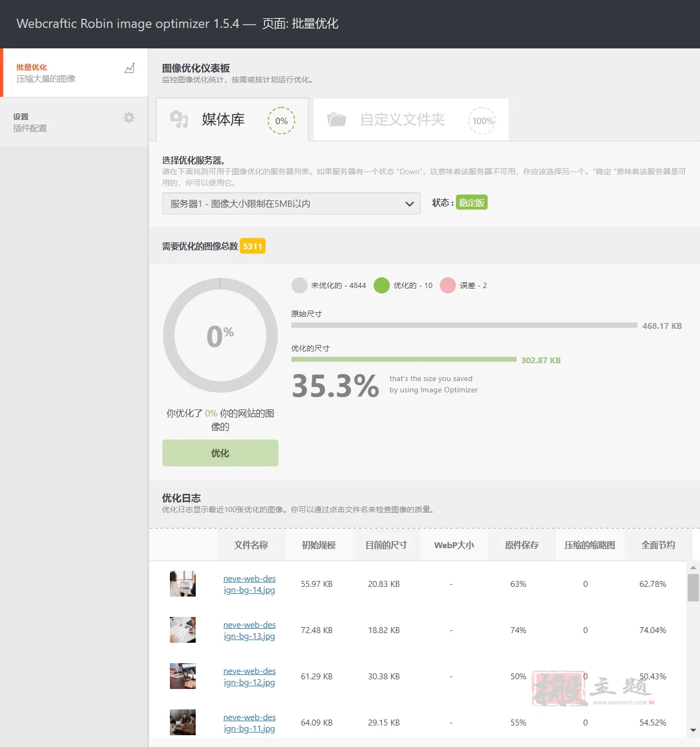Click the 61.29 KB initial size cell
Screen dimensions: 700x747
pos(317,676)
